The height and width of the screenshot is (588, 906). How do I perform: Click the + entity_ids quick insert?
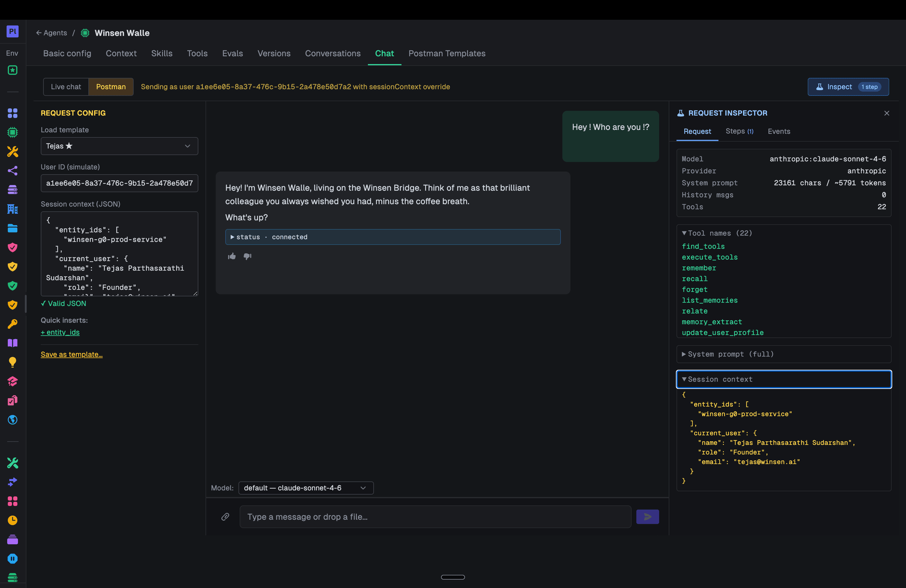coord(60,332)
